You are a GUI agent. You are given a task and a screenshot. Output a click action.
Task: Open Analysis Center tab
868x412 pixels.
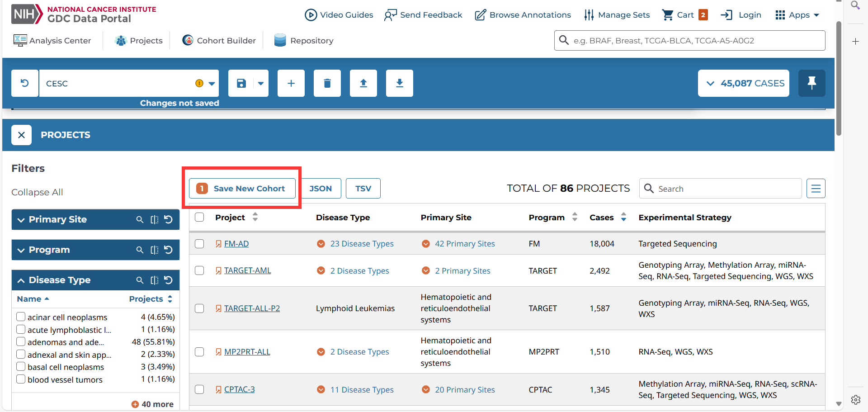pyautogui.click(x=52, y=41)
